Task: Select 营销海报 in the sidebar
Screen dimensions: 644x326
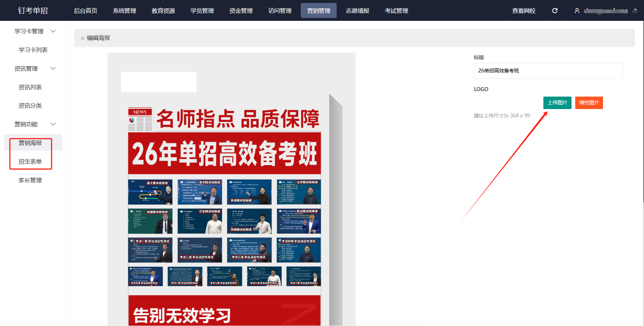Action: (x=30, y=143)
